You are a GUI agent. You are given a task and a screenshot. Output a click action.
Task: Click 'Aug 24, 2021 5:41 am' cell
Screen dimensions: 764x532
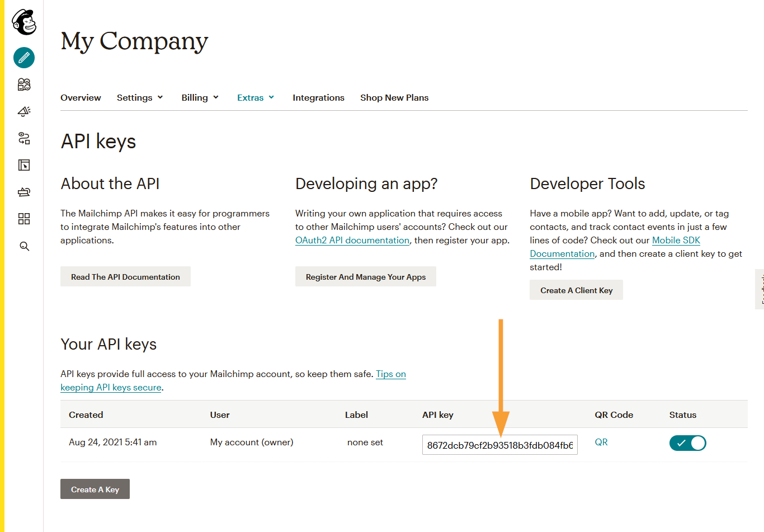[112, 442]
